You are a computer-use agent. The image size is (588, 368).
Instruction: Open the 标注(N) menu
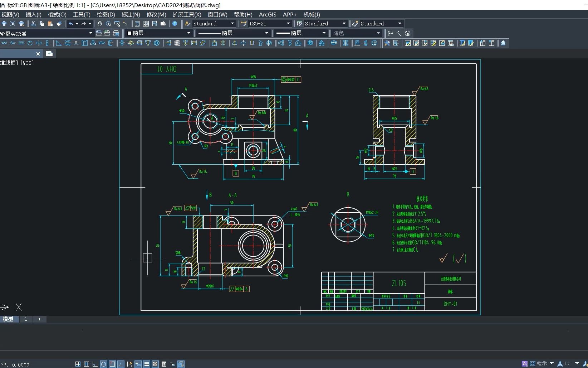point(131,14)
